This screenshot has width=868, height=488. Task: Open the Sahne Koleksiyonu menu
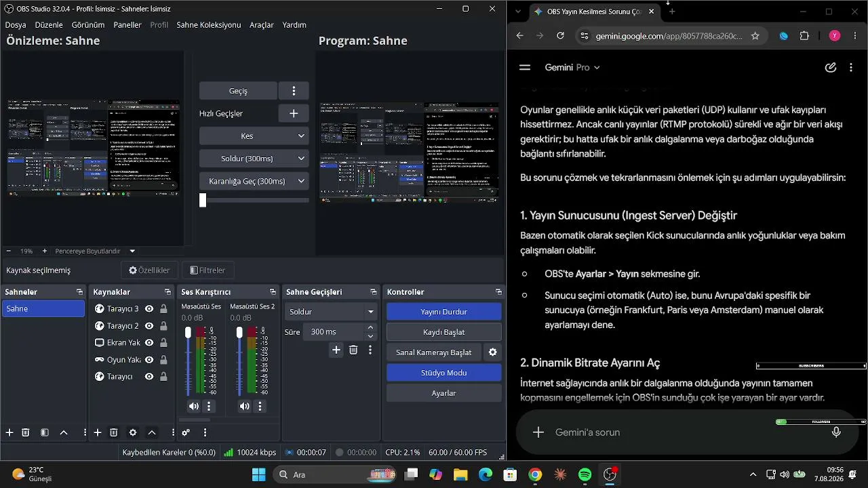click(209, 25)
